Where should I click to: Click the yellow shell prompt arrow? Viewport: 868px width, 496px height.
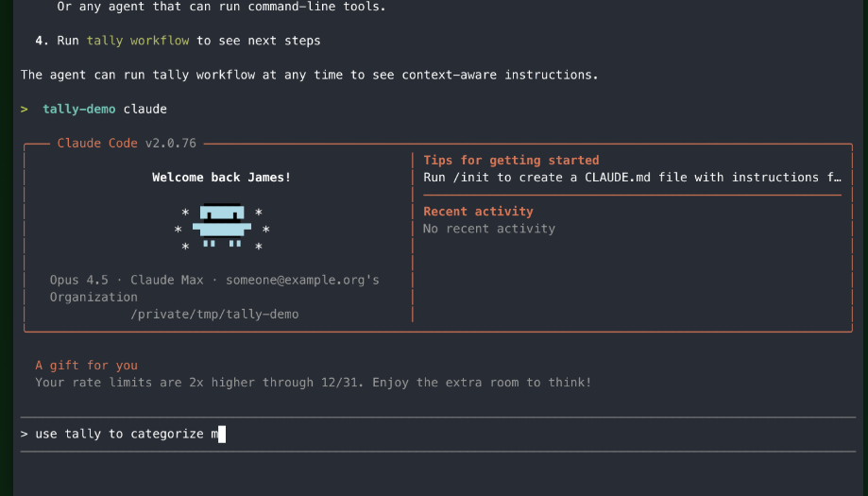coord(25,109)
